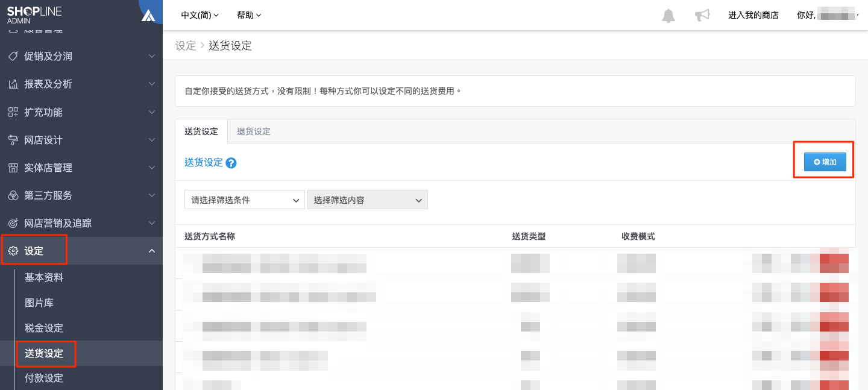The image size is (868, 390).
Task: Expand the 实体店管理 menu chevron
Action: [152, 168]
